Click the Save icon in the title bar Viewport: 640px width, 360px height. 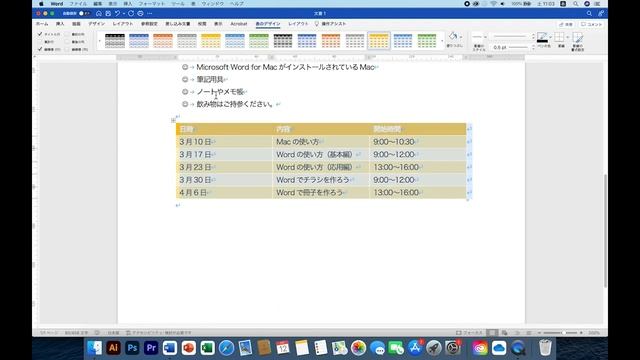[108, 13]
